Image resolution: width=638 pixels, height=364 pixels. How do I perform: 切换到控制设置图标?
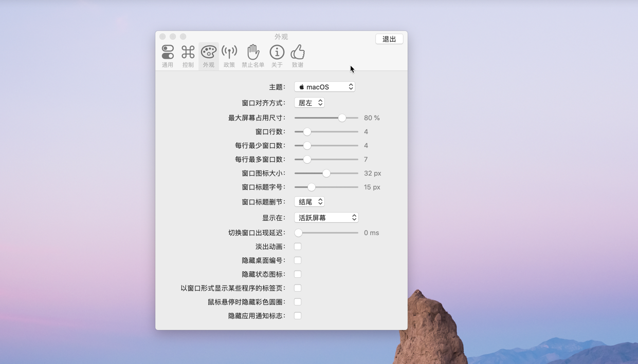(x=188, y=51)
